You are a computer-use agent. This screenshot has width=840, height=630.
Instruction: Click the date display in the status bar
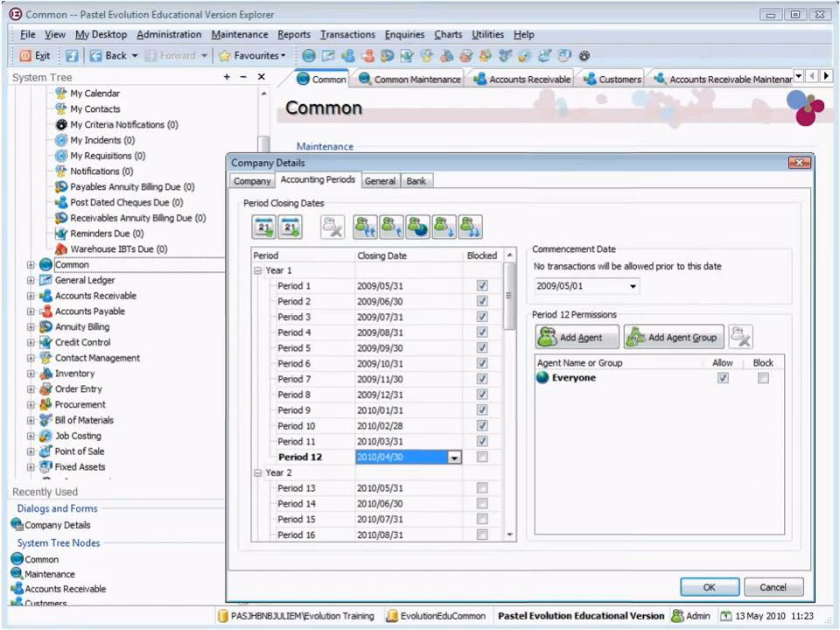point(765,615)
